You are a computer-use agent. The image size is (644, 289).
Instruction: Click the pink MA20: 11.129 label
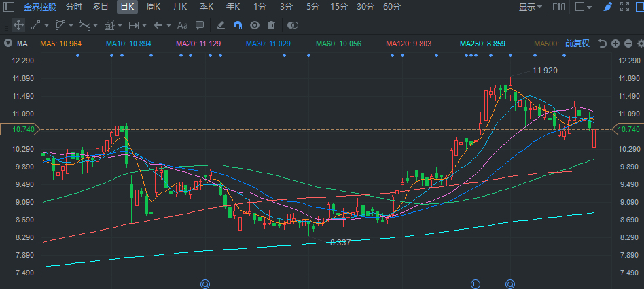198,44
